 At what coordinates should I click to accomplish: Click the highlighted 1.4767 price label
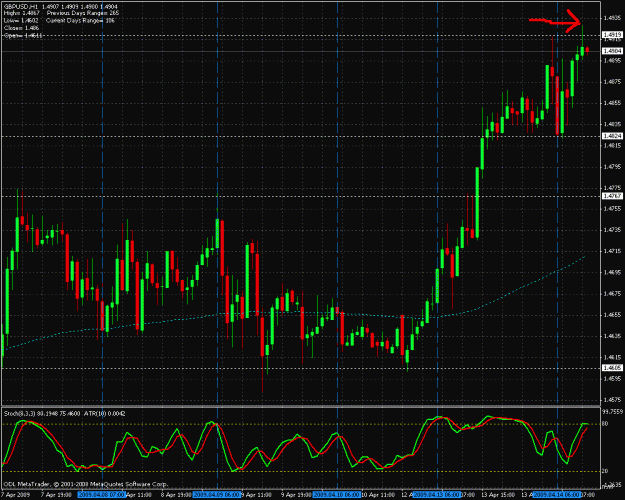[613, 196]
